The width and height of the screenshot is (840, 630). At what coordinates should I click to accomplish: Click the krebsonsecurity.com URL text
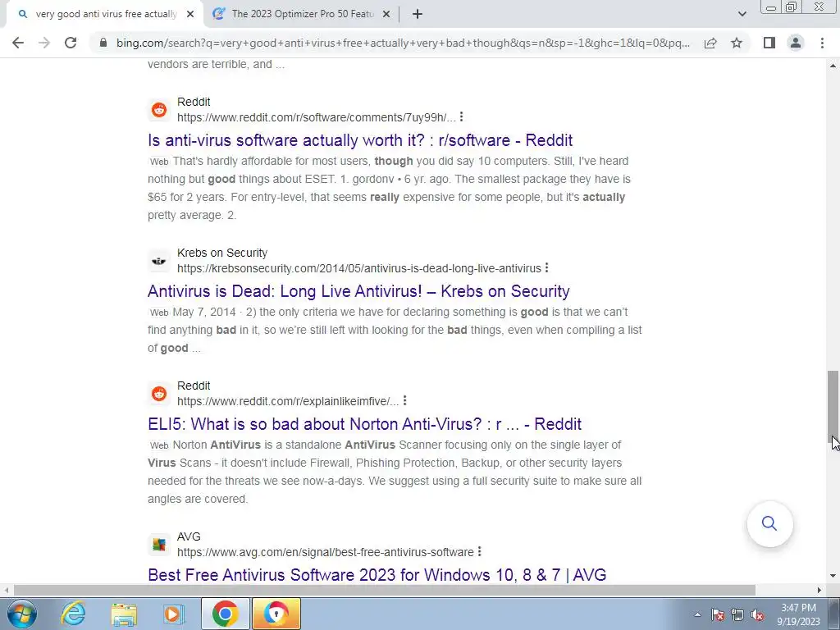pyautogui.click(x=359, y=268)
